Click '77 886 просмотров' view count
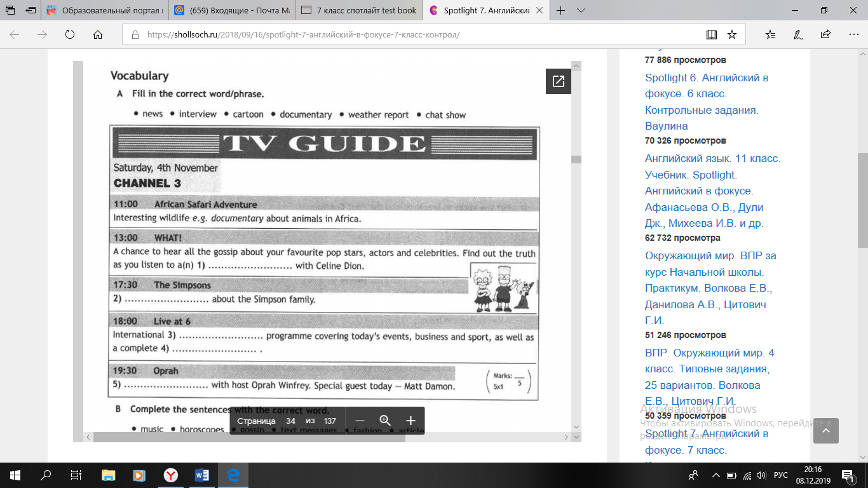Image resolution: width=868 pixels, height=488 pixels. pyautogui.click(x=686, y=60)
